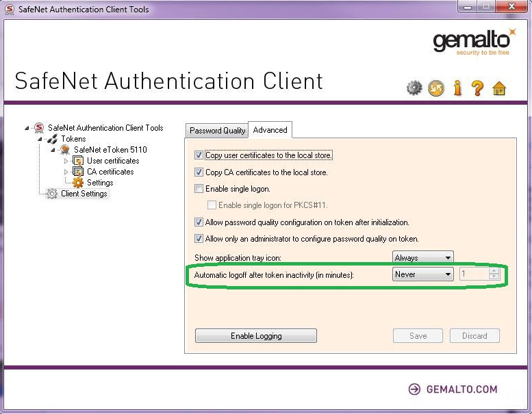This screenshot has width=532, height=414.
Task: Open the About info icon
Action: 457,88
